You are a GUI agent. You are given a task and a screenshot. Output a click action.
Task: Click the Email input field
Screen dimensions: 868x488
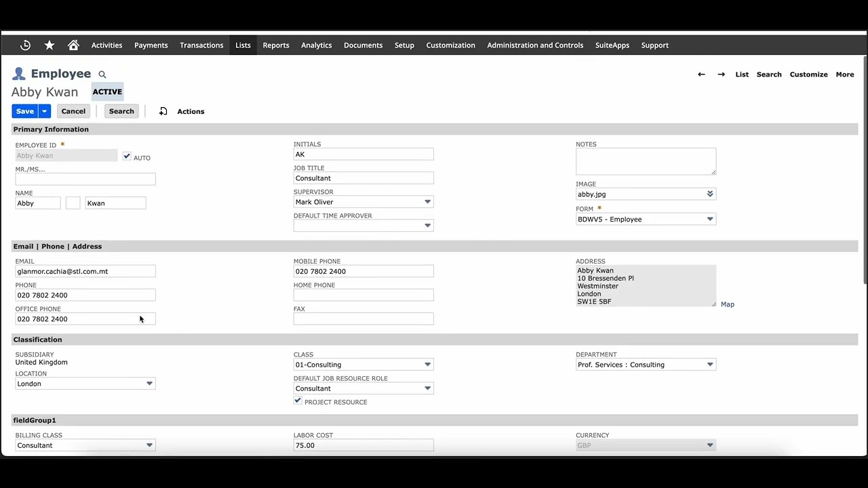[x=85, y=271]
